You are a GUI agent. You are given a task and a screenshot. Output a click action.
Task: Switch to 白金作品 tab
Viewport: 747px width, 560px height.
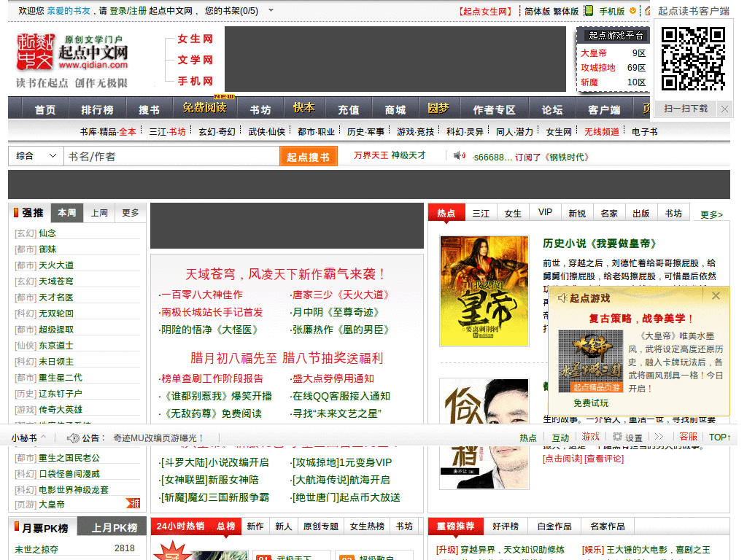pos(554,526)
